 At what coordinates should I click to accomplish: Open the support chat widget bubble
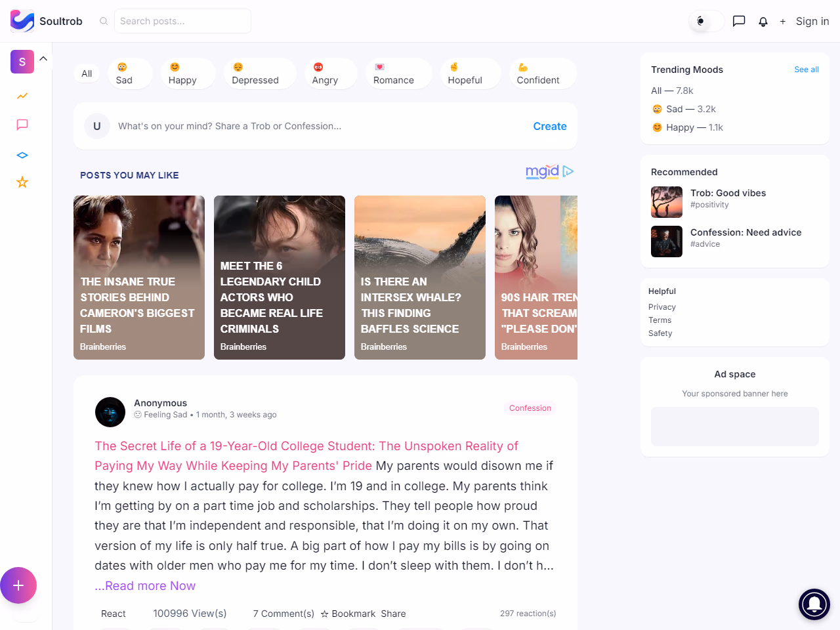click(814, 604)
